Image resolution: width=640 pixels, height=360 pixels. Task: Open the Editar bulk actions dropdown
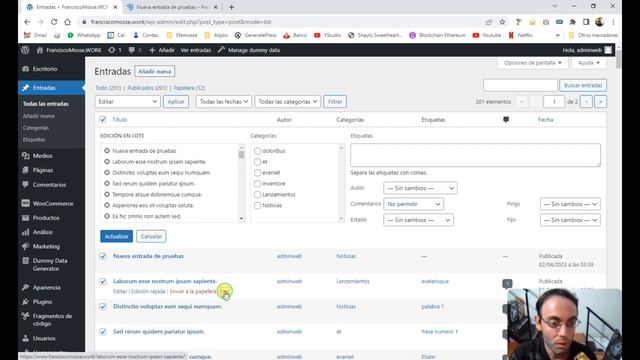click(x=127, y=101)
